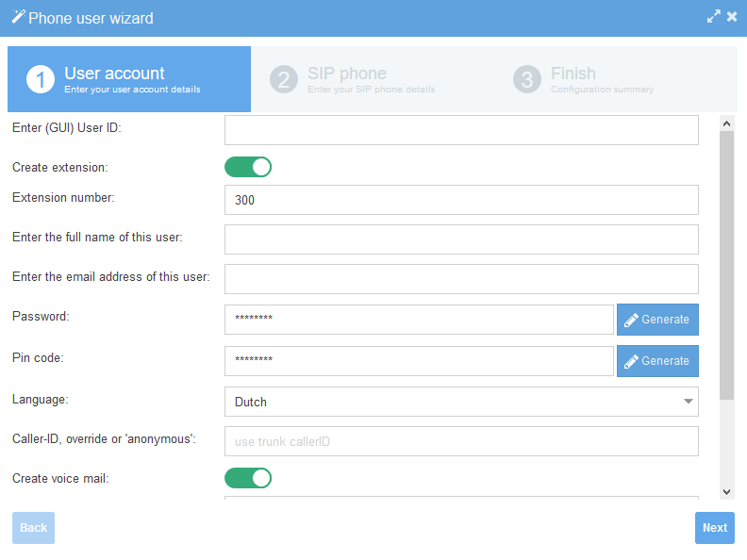Close the Phone user wizard dialog
Image resolution: width=747 pixels, height=560 pixels.
732,17
